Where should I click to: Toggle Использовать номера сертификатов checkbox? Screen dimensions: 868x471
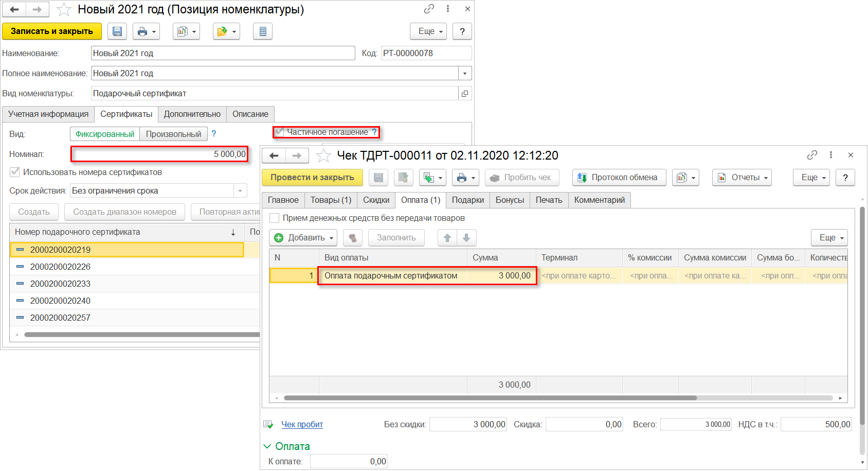[15, 172]
